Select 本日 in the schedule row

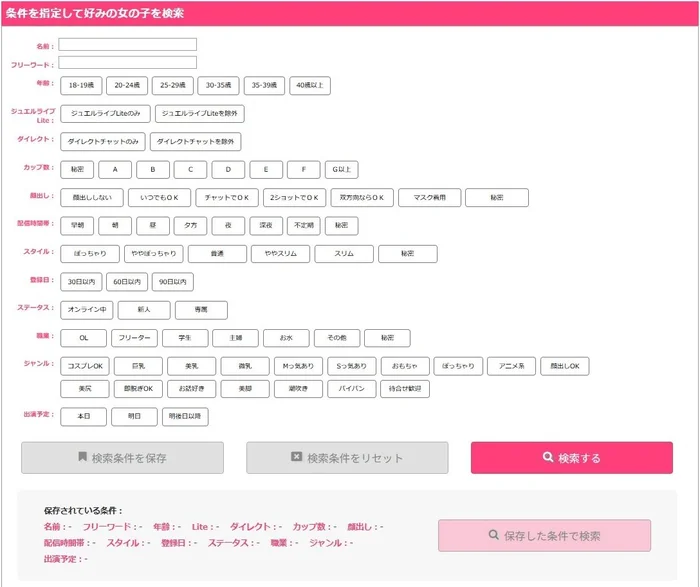[x=84, y=416]
